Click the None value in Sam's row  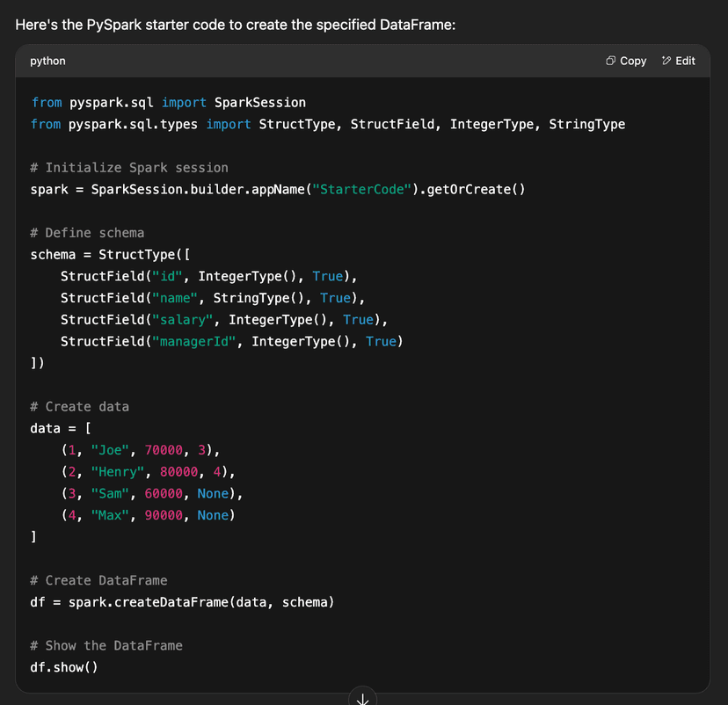pyautogui.click(x=213, y=493)
